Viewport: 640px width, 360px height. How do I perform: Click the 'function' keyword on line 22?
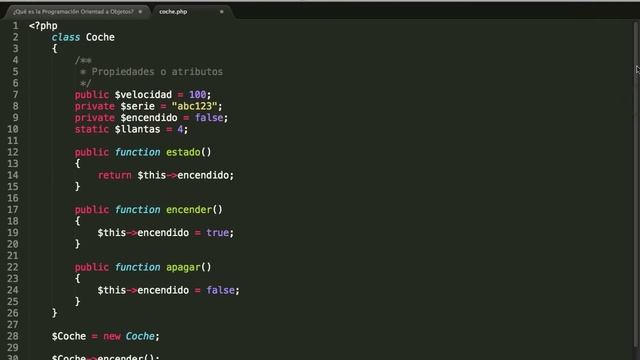137,267
